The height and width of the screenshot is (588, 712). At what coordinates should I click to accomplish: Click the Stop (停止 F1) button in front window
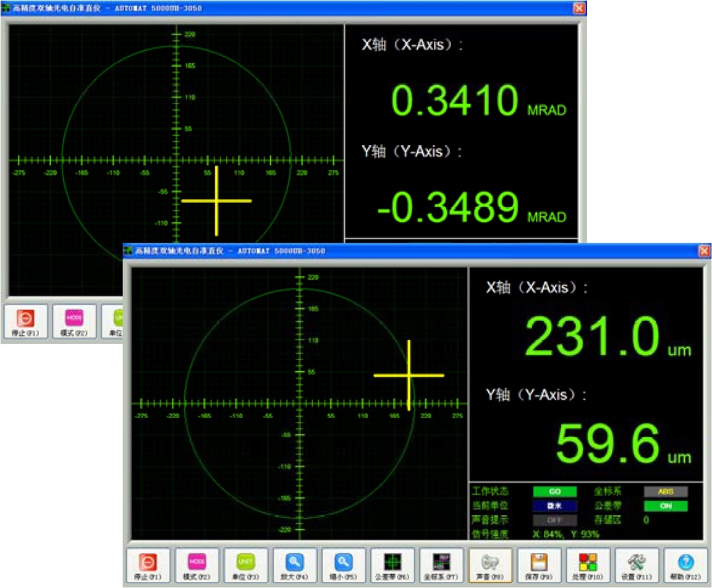(x=148, y=565)
